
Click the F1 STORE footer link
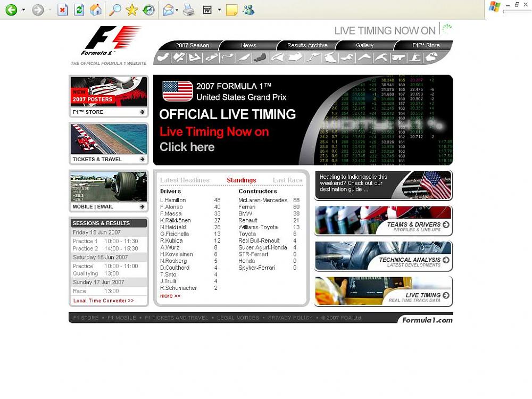click(x=86, y=318)
